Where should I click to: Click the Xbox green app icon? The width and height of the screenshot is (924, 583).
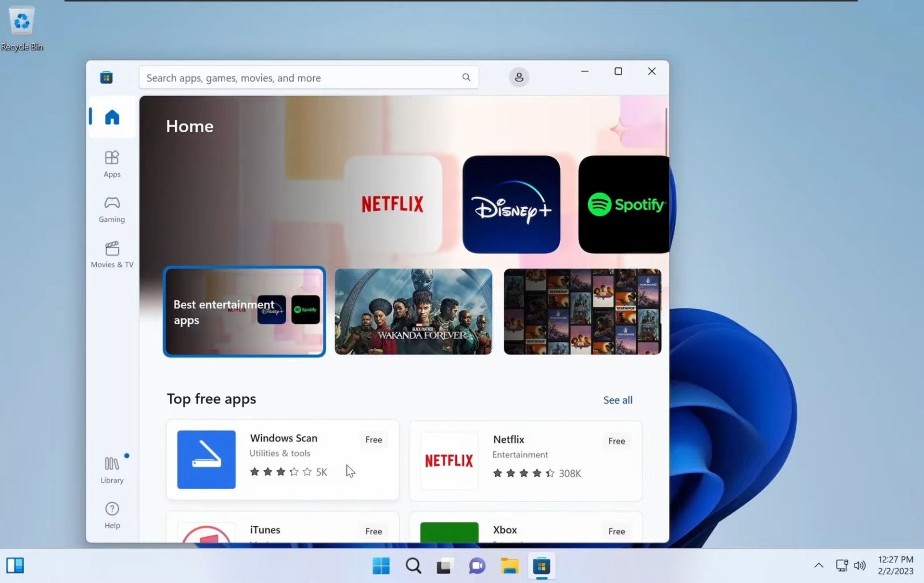pyautogui.click(x=449, y=532)
